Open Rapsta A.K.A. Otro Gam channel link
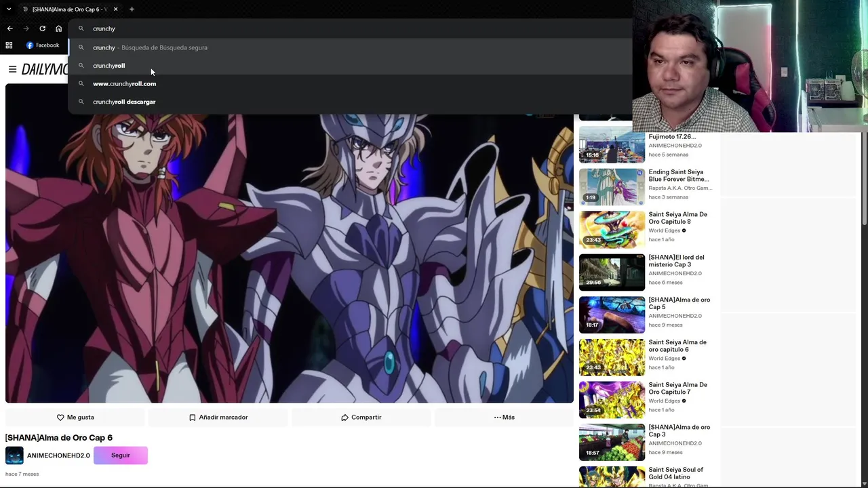 pyautogui.click(x=679, y=188)
